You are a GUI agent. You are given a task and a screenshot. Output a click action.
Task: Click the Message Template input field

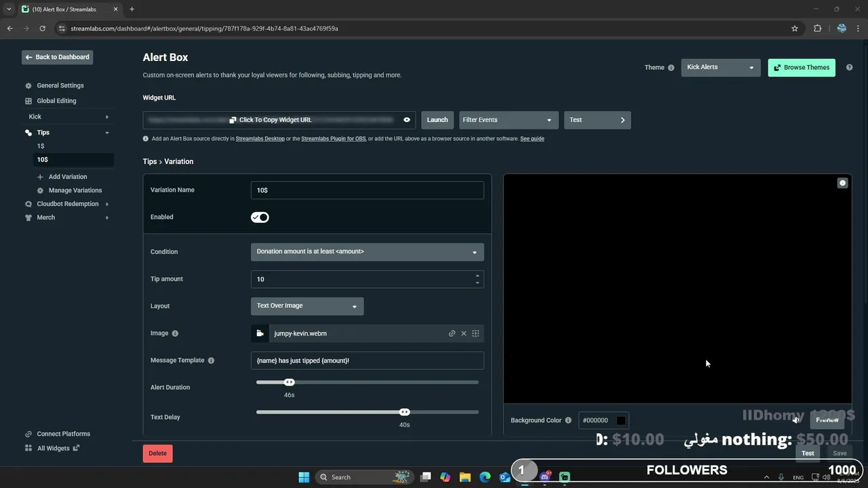click(368, 361)
